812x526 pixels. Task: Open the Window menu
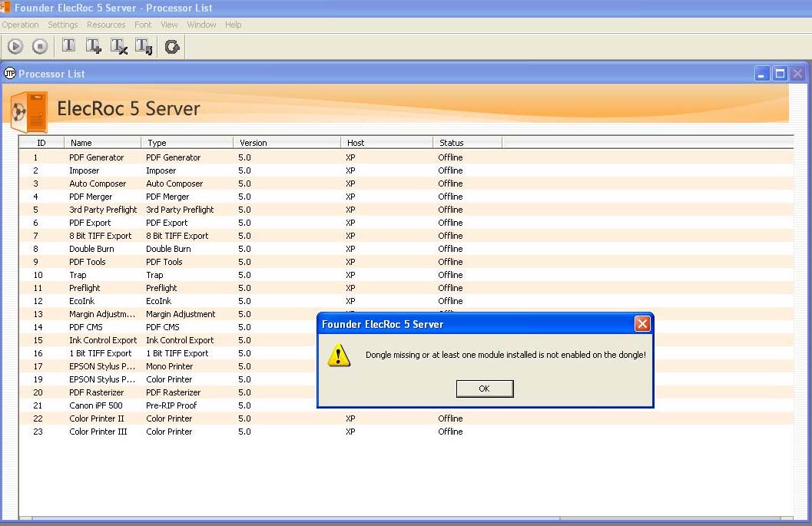point(201,25)
